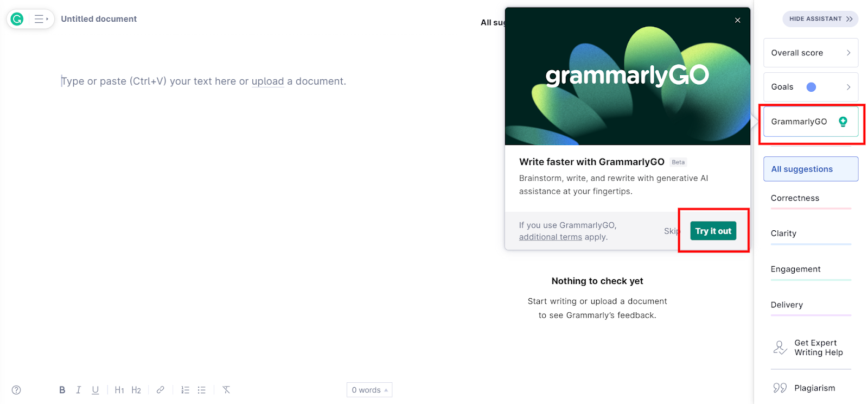Toggle bold formatting
Image resolution: width=868 pixels, height=404 pixels.
62,390
